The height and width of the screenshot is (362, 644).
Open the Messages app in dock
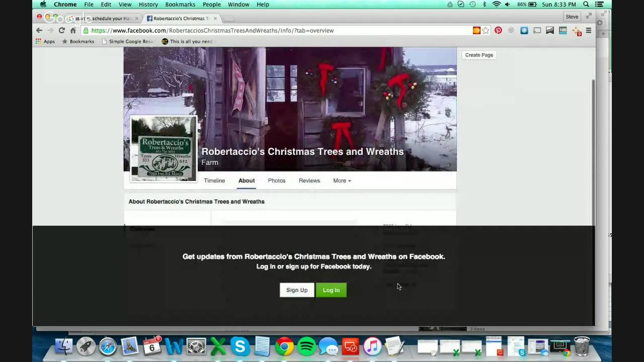coord(328,347)
